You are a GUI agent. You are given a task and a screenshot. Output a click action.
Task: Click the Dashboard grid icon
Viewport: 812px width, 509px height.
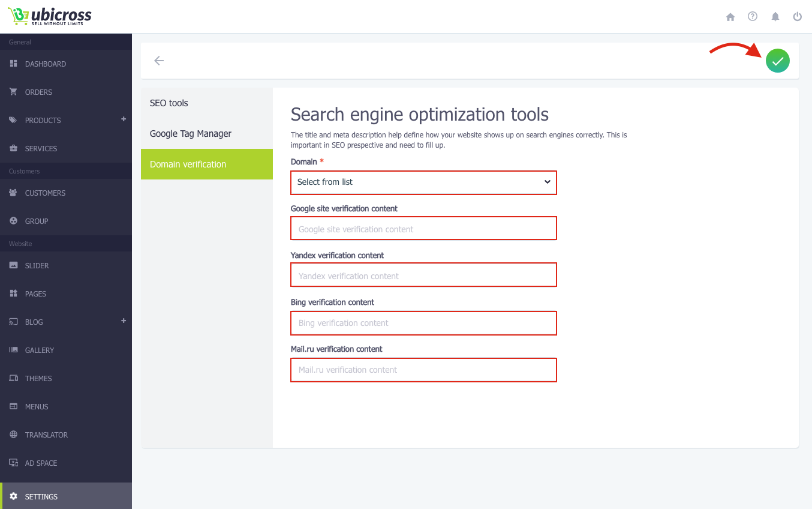(13, 64)
